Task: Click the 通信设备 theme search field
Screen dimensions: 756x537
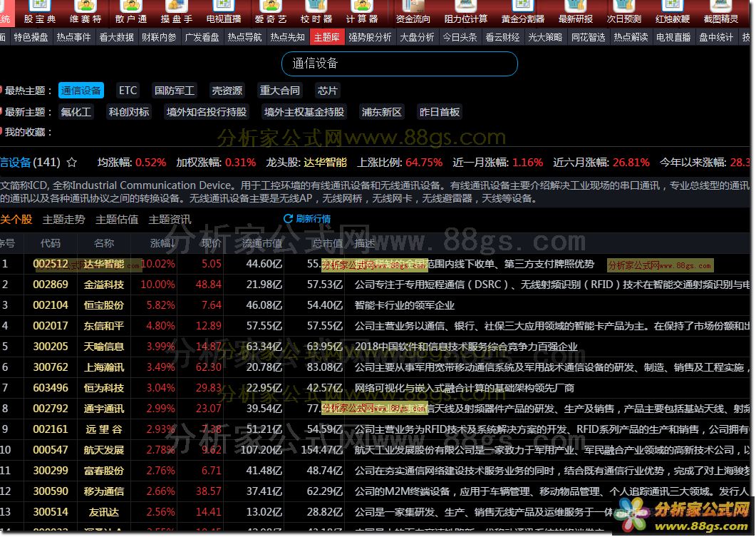Action: [x=399, y=63]
